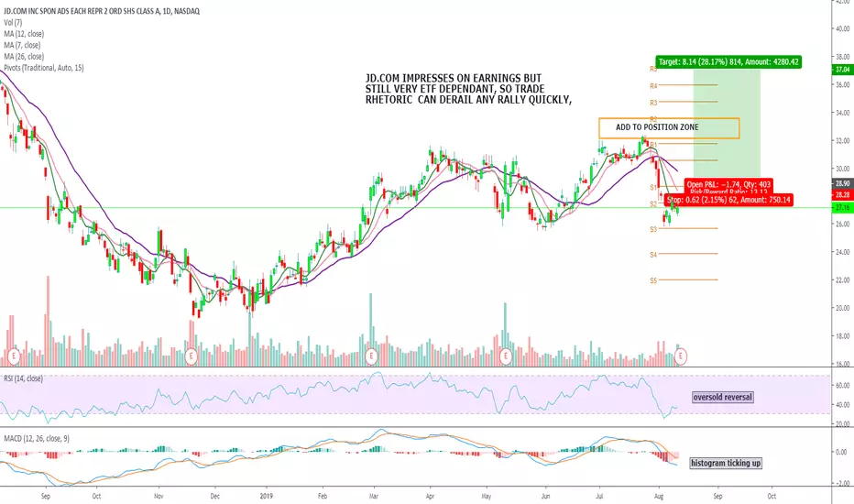Screen dimensions: 854x504
Task: Click the S3 pivot level label
Action: point(653,229)
